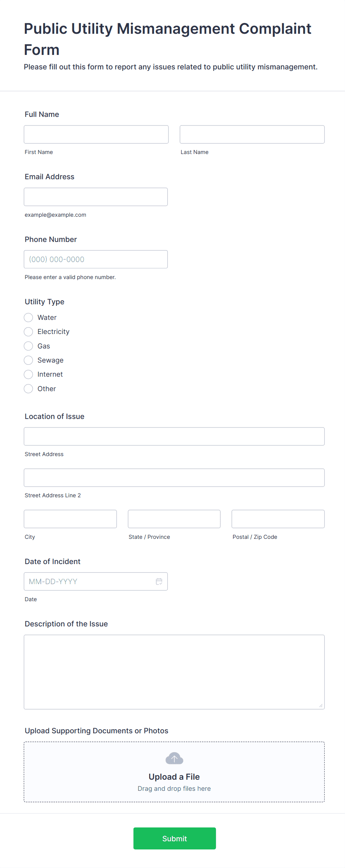Click the calendar icon in date field

pyautogui.click(x=159, y=582)
